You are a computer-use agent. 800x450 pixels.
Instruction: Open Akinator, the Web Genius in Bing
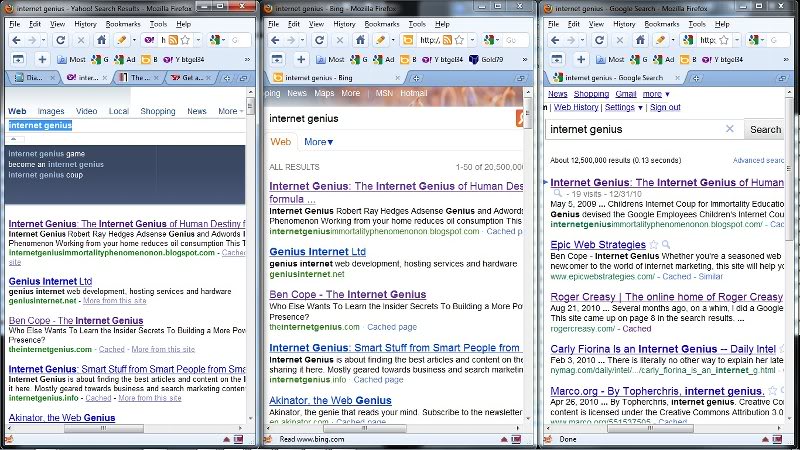(330, 401)
